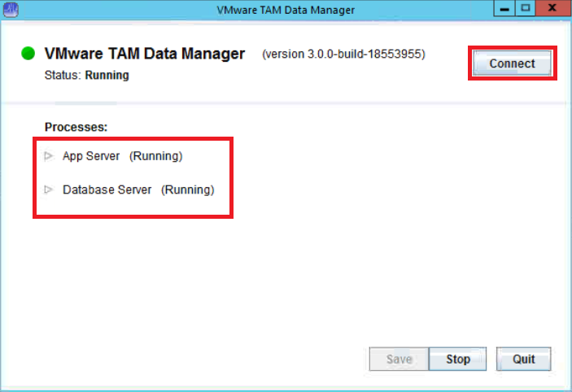This screenshot has width=572, height=392.
Task: Minimize the TAM Data Manager window
Action: 505,9
